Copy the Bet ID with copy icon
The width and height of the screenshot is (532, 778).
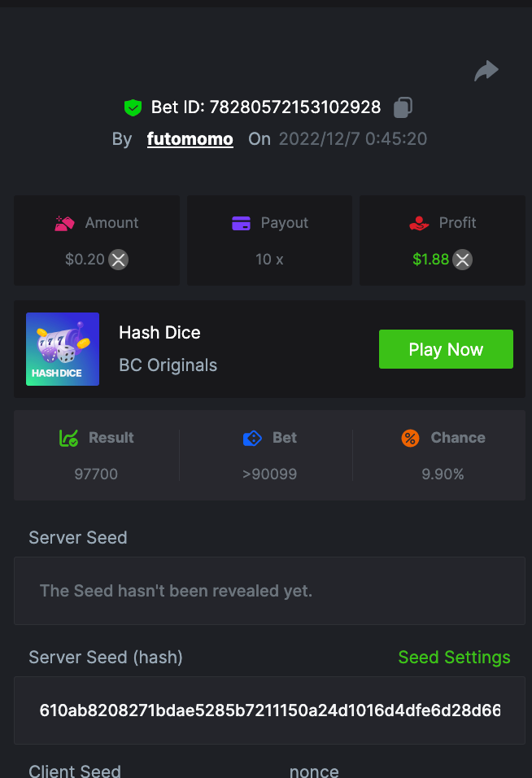403,107
